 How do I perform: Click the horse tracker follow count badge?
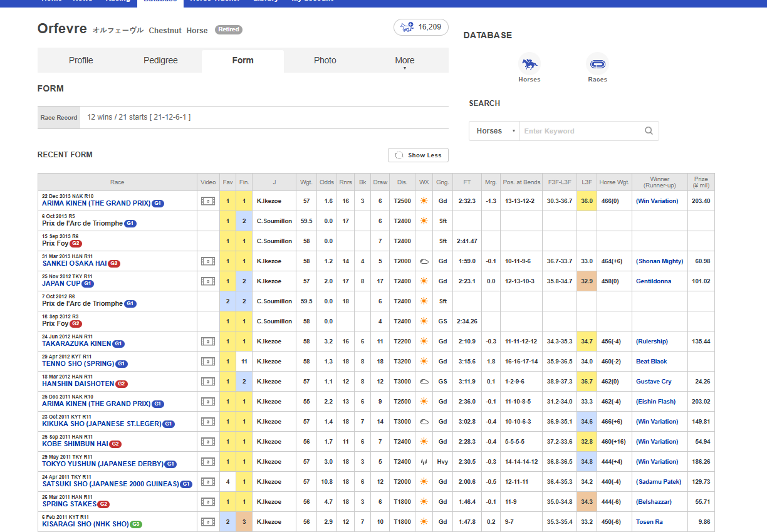[x=421, y=27]
